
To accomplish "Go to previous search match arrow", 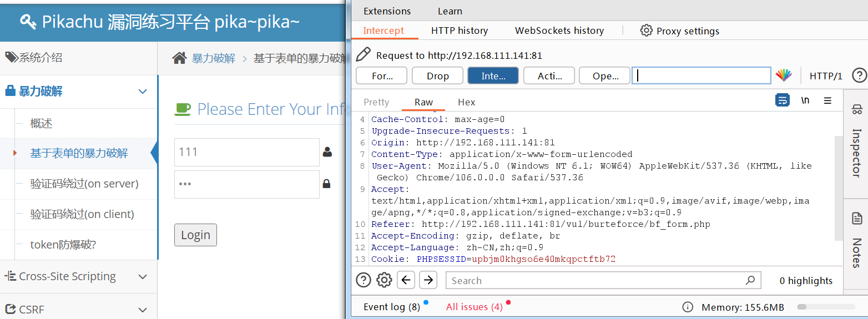I will tap(406, 280).
